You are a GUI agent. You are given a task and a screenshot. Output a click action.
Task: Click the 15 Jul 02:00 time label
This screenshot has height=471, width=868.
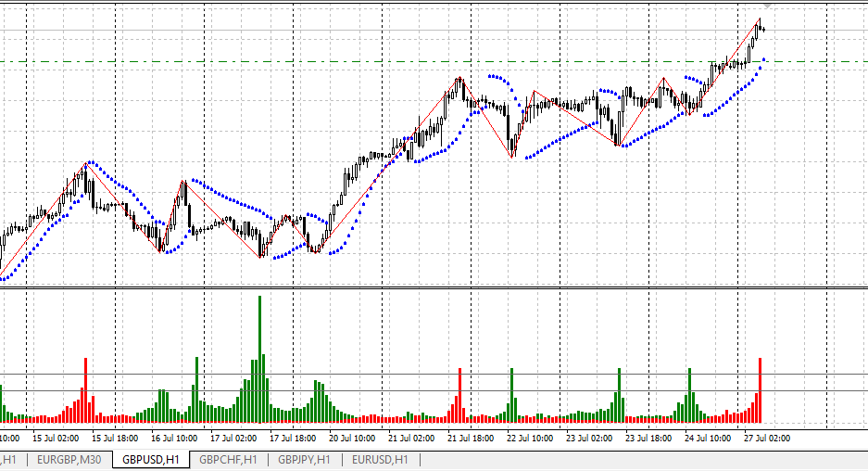point(56,438)
